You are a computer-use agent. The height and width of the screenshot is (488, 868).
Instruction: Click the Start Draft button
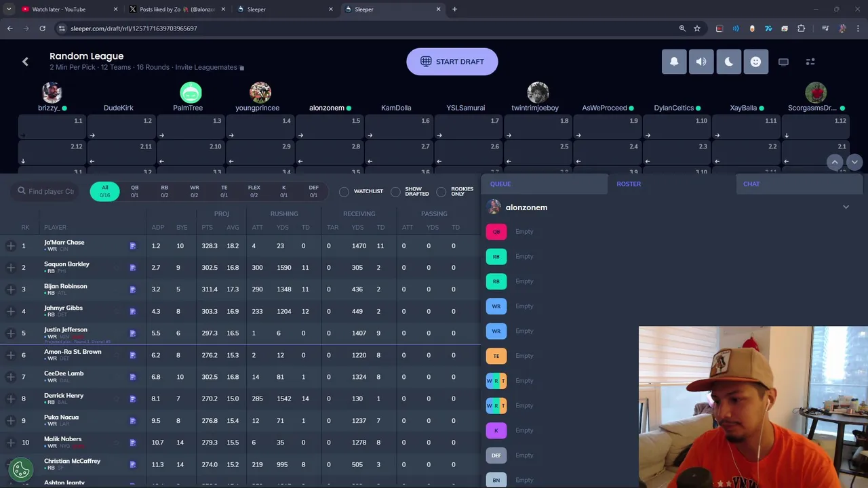pyautogui.click(x=452, y=62)
